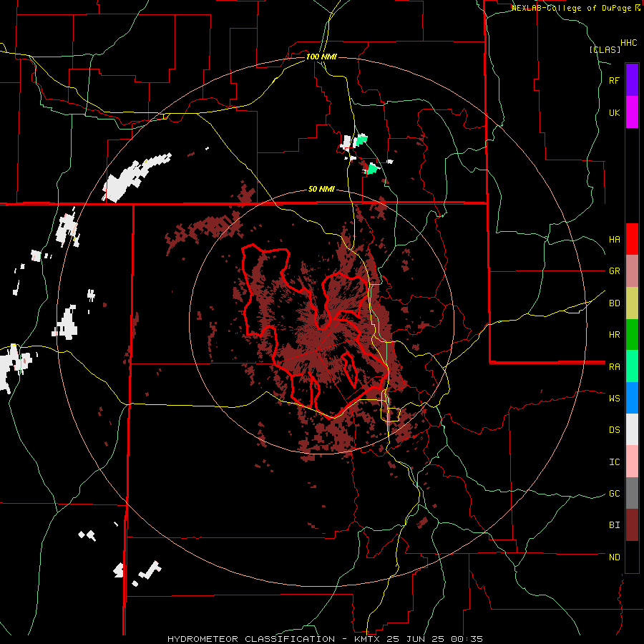
Task: Click the DS legend label
Action: pyautogui.click(x=614, y=430)
